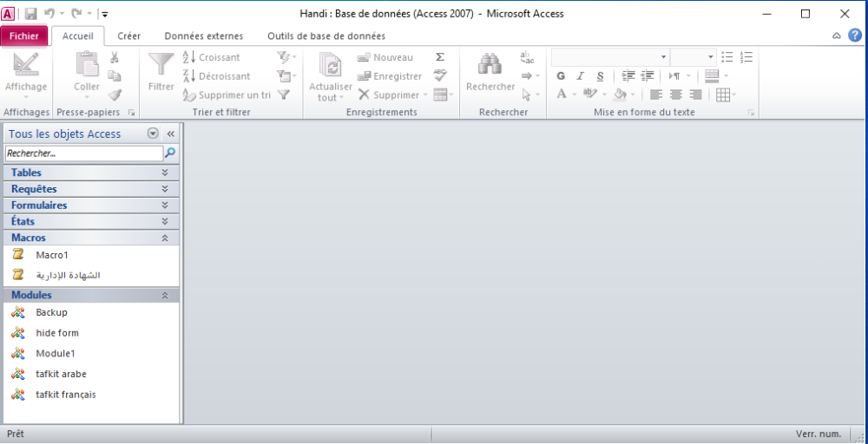Screen dimensions: 868x444
Task: Sort ascending with Croissant
Action: pyautogui.click(x=212, y=57)
